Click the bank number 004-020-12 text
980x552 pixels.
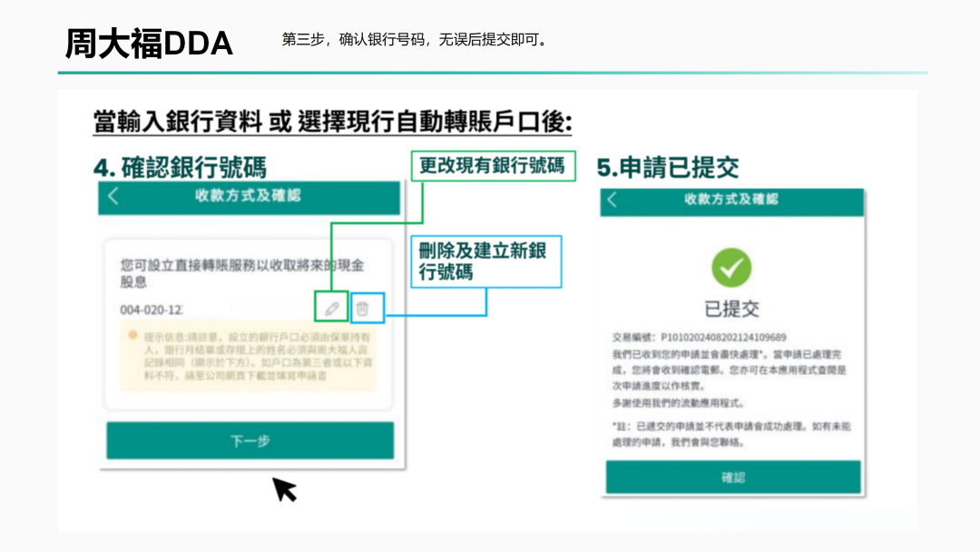(x=152, y=310)
